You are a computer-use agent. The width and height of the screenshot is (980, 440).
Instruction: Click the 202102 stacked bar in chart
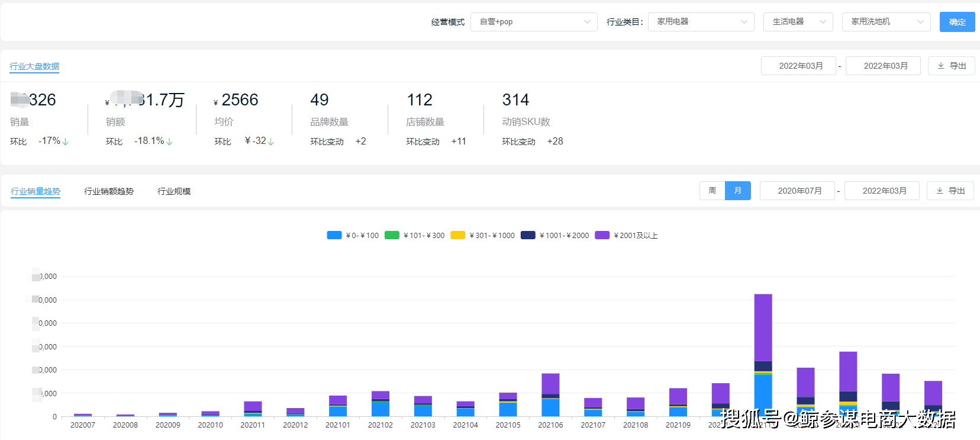coord(381,404)
